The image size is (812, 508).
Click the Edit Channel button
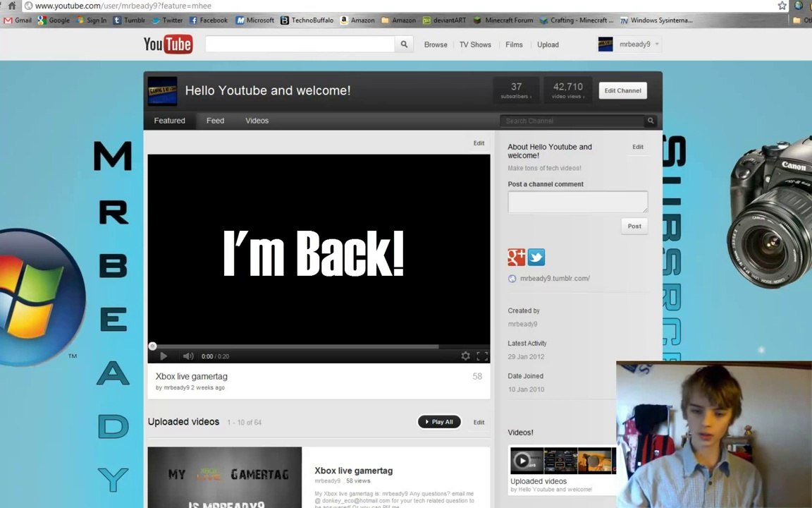pos(622,91)
